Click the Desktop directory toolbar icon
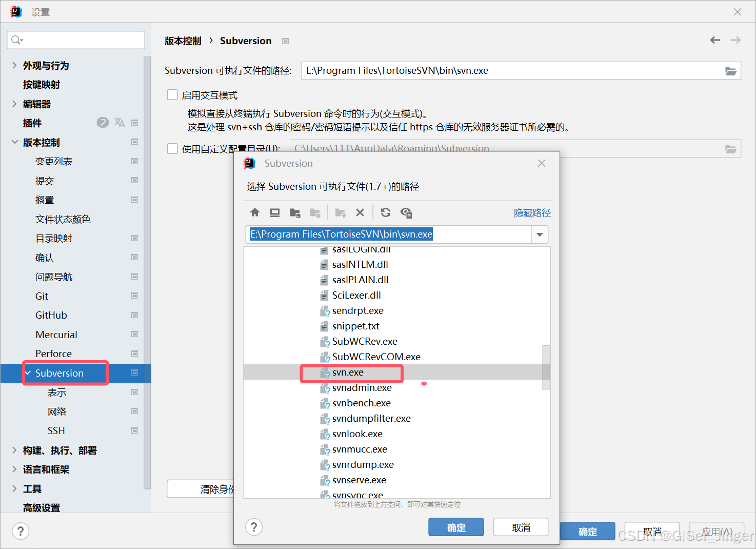 click(x=275, y=212)
